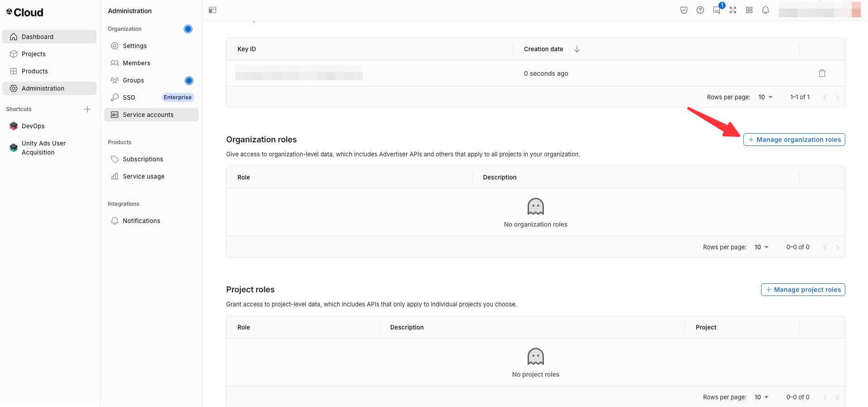This screenshot has width=868, height=407.
Task: Open the shield security icon
Action: click(x=684, y=10)
